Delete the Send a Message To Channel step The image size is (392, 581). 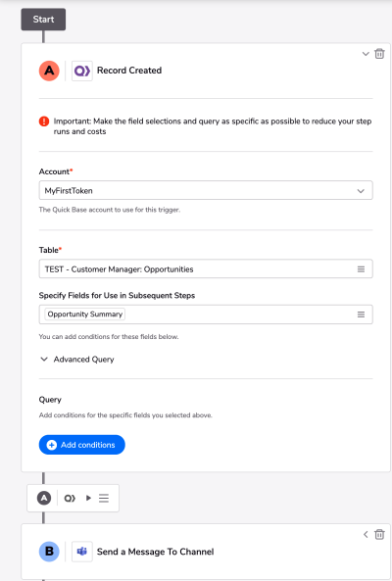click(x=379, y=534)
